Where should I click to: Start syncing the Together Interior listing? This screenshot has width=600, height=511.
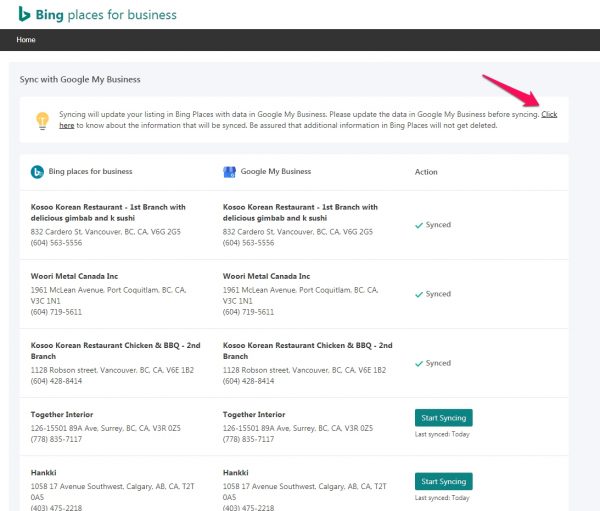click(443, 418)
